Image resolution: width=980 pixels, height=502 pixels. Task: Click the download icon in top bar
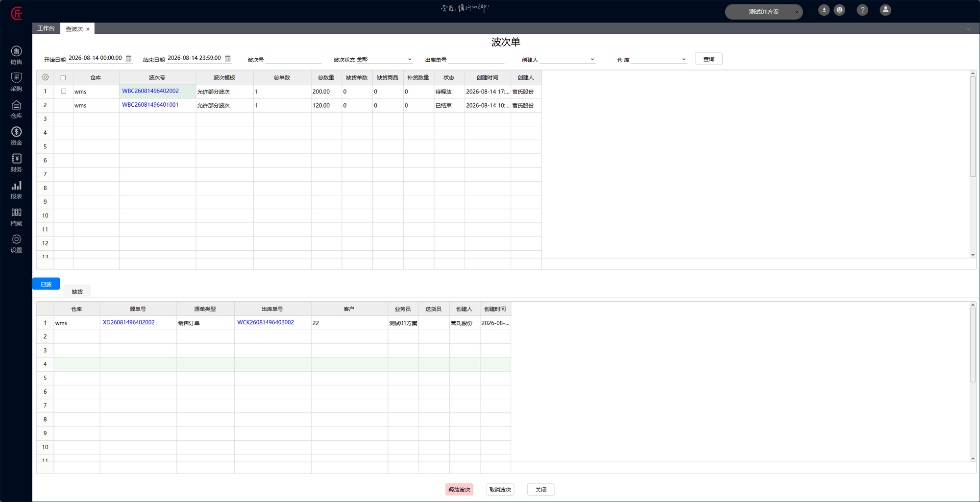(824, 10)
